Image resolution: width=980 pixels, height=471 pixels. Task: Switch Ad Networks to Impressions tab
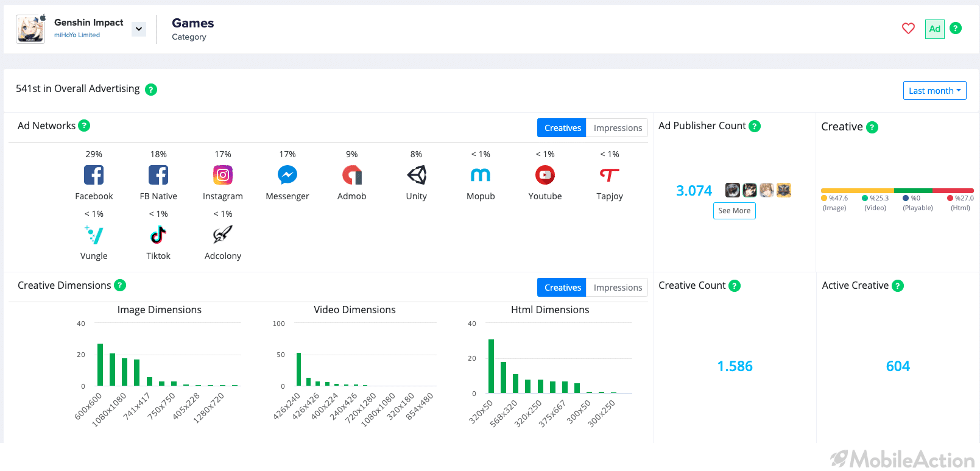[618, 128]
